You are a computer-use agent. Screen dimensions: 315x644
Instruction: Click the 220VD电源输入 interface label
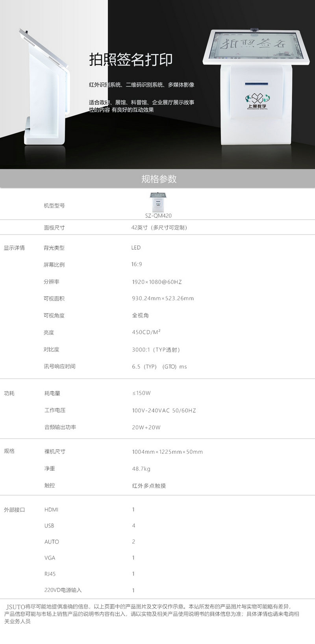(x=63, y=590)
